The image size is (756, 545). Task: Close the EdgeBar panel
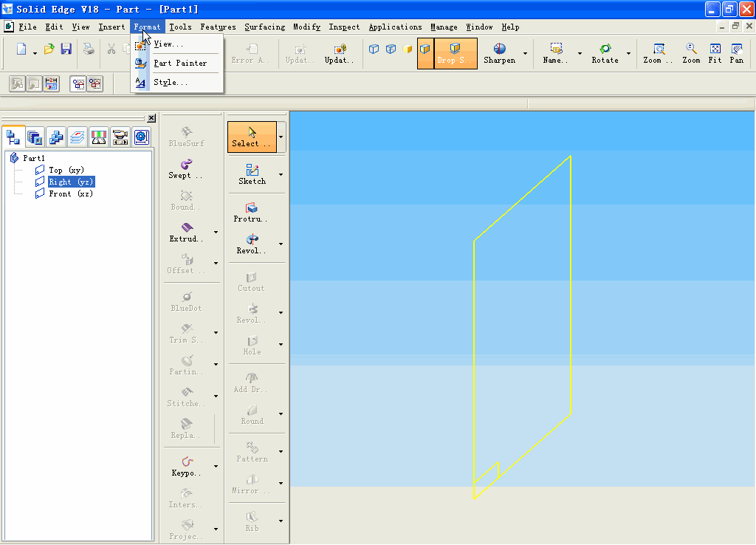(x=151, y=117)
